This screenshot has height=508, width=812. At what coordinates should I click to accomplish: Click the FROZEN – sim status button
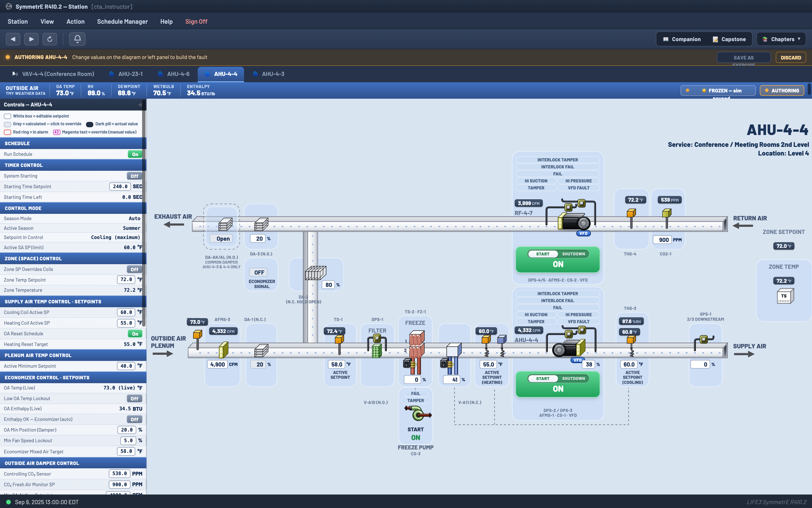(x=718, y=90)
